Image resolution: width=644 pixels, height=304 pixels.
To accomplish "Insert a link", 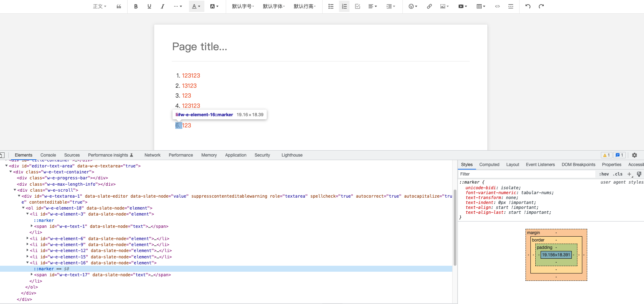I will click(x=429, y=6).
